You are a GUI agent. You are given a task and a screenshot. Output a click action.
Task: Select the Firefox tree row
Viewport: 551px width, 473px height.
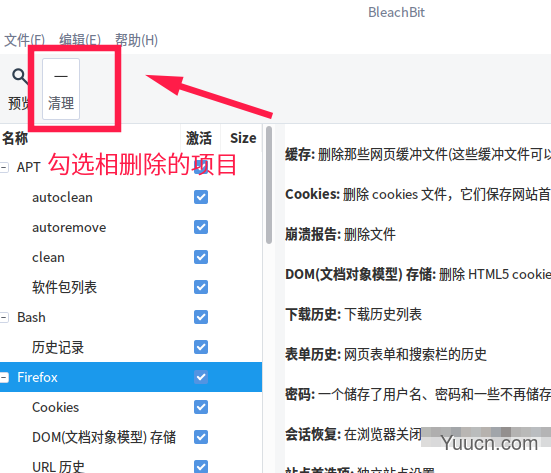click(131, 377)
